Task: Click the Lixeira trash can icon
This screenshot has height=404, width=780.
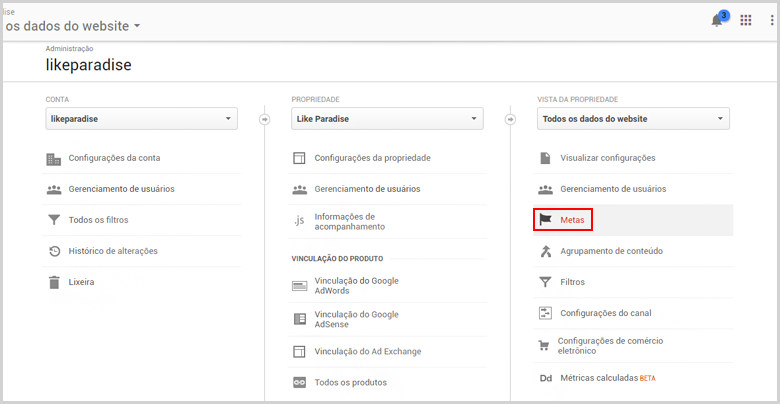Action: [54, 282]
